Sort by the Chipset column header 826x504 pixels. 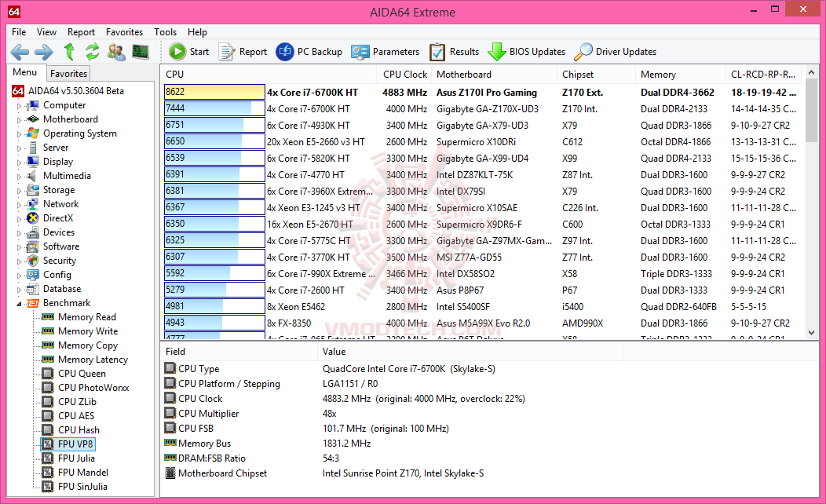coord(596,75)
